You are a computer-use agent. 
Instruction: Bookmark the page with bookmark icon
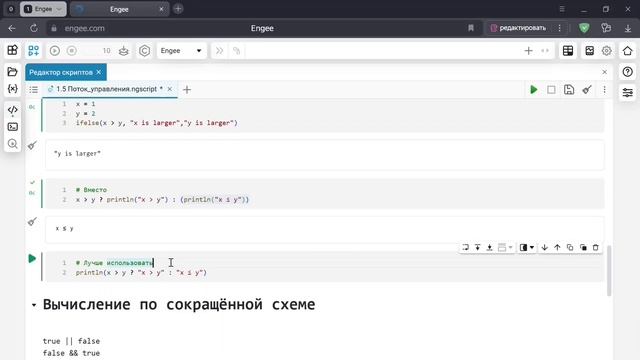pyautogui.click(x=471, y=28)
